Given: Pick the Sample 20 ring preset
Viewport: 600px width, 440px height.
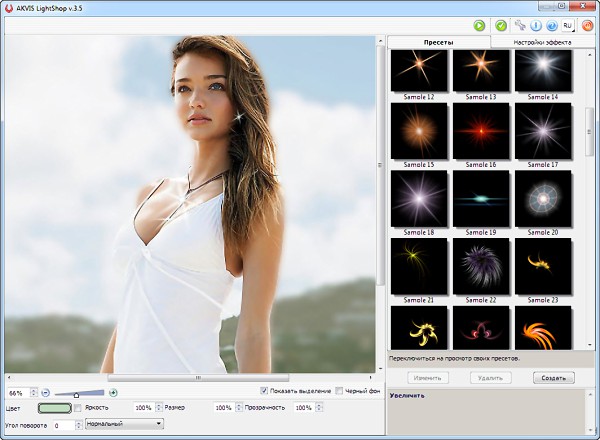Looking at the screenshot, I should pyautogui.click(x=543, y=199).
